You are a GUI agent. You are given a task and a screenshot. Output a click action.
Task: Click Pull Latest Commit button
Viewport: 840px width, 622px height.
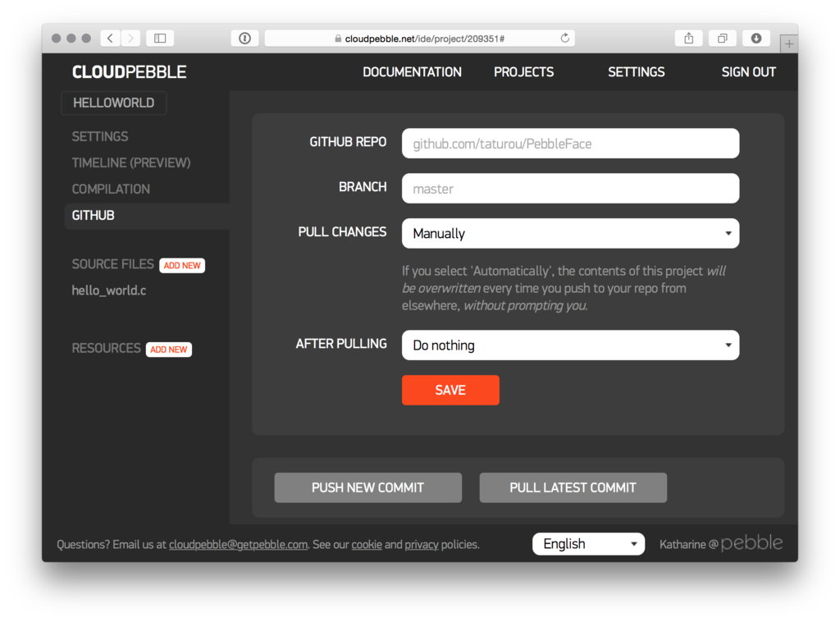pyautogui.click(x=573, y=487)
